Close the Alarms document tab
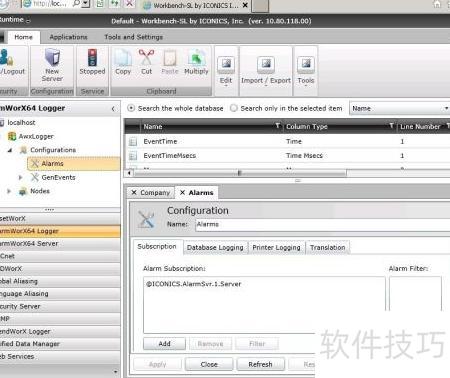The image size is (450, 378). click(182, 193)
